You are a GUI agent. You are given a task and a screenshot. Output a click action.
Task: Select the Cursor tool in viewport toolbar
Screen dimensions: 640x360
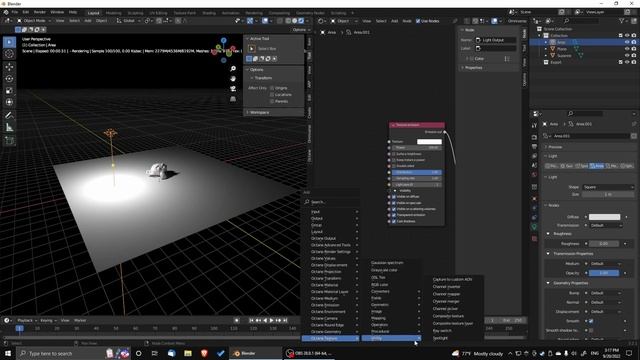pyautogui.click(x=9, y=54)
